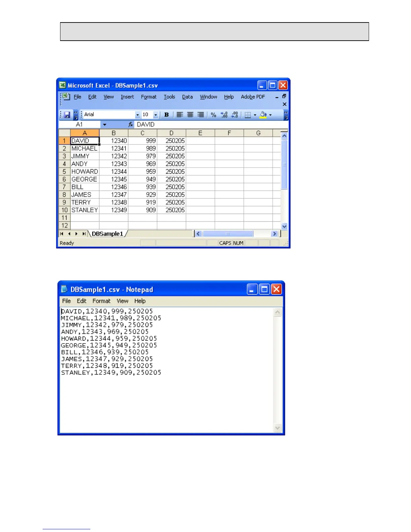411x532 pixels.
Task: Click Excel horizontal scrollbar left arrow
Action: point(198,234)
